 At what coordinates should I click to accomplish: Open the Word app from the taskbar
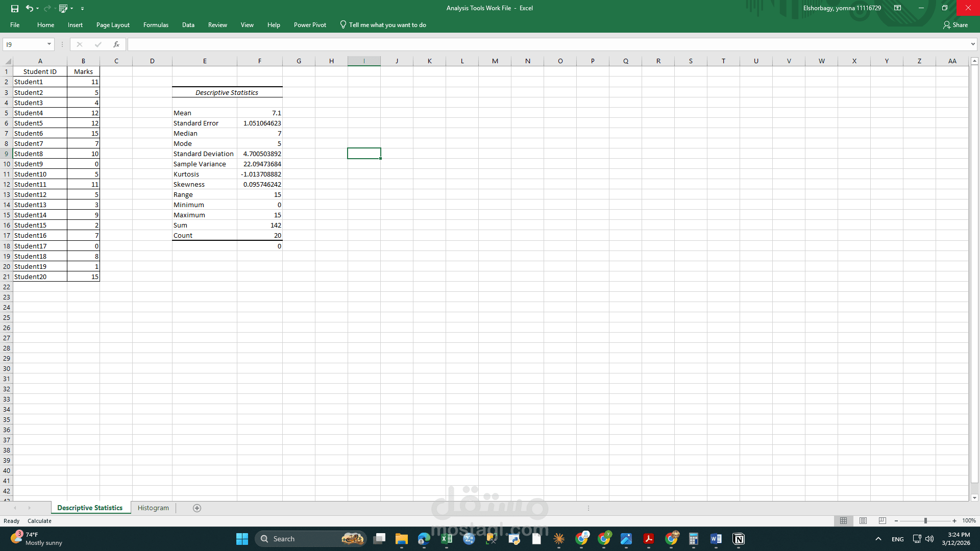click(716, 539)
